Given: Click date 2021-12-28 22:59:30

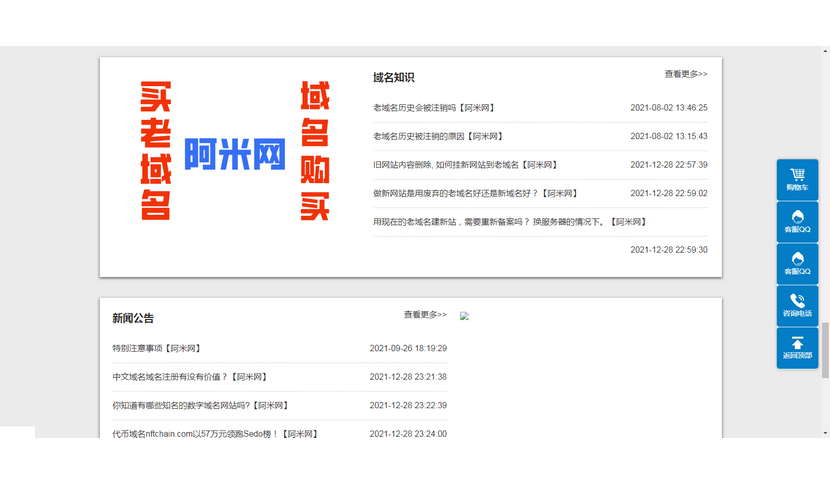Looking at the screenshot, I should [669, 250].
